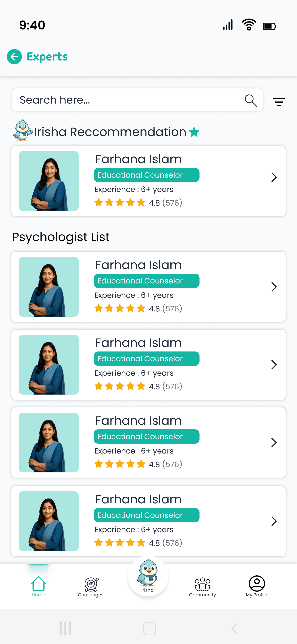Viewport: 297px width, 644px height.
Task: Click into the Search here field
Action: 137,100
